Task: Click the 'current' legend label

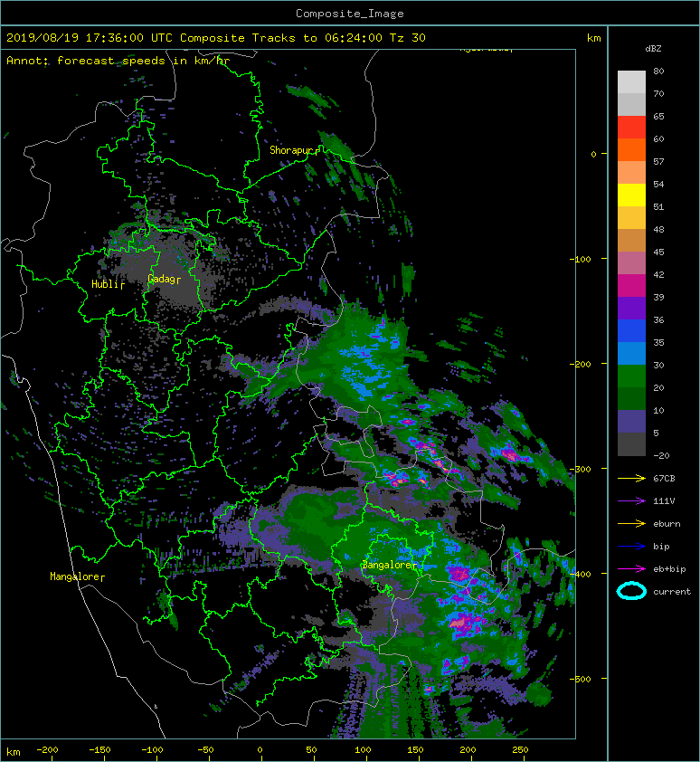Action: click(x=672, y=592)
